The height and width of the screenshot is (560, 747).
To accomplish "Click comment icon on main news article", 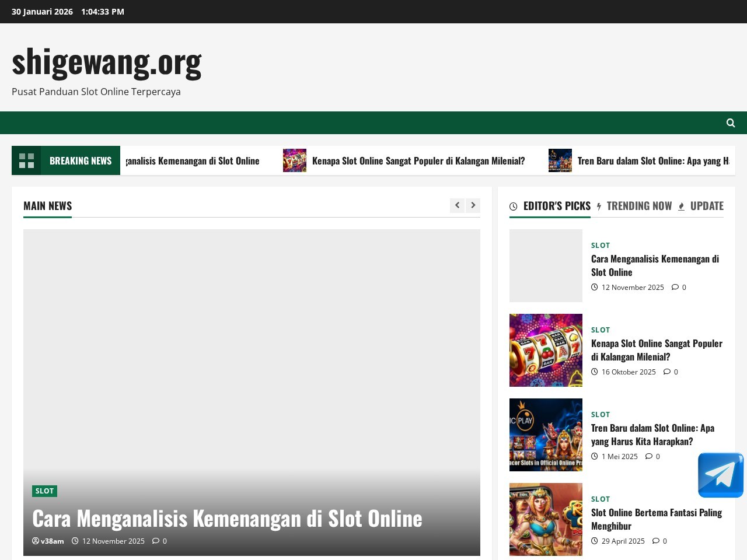I will click(x=156, y=541).
